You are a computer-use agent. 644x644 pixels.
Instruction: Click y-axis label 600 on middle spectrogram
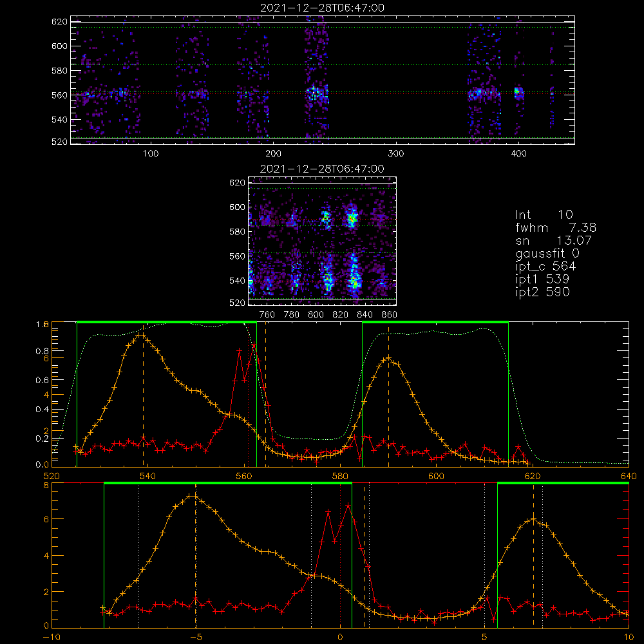[x=238, y=207]
